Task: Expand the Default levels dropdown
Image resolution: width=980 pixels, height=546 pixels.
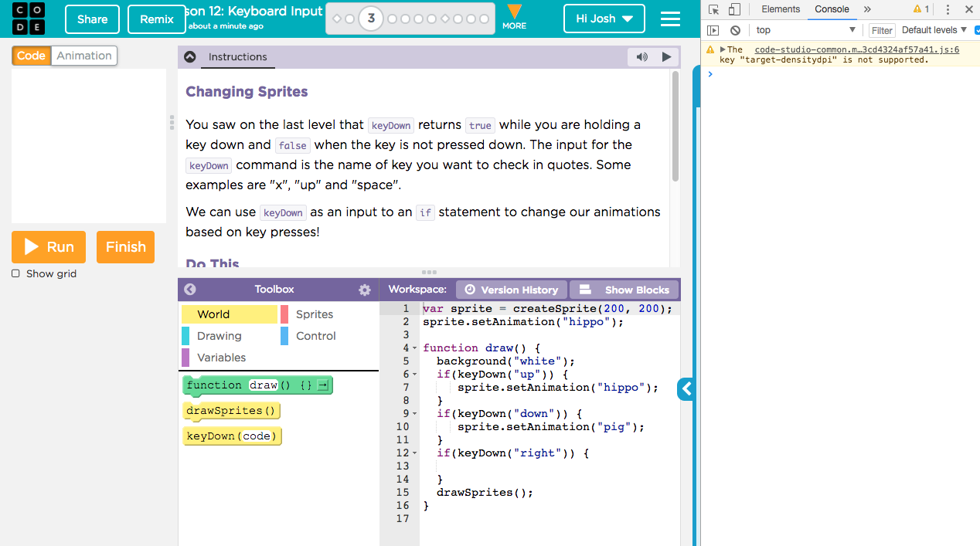Action: tap(934, 30)
